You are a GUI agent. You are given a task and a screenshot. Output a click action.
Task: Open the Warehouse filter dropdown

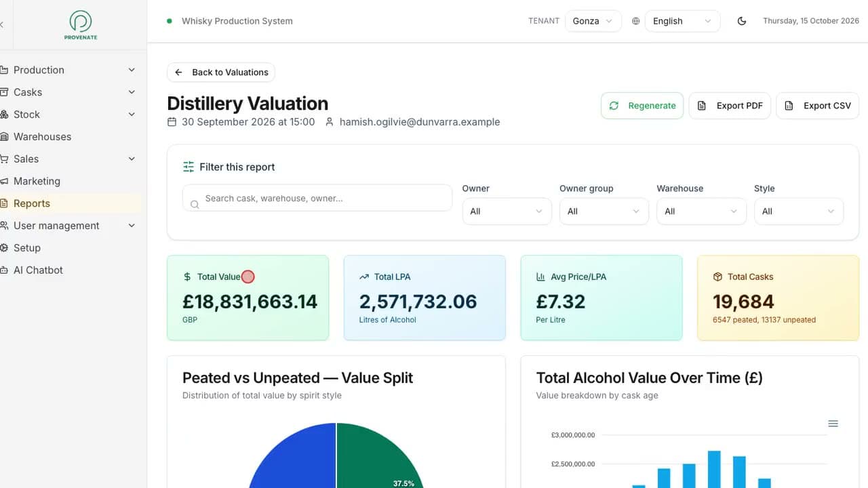coord(702,211)
